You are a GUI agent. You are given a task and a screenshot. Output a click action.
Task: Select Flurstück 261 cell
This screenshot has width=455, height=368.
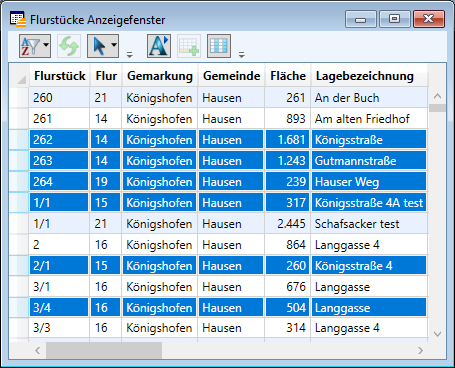(59, 119)
